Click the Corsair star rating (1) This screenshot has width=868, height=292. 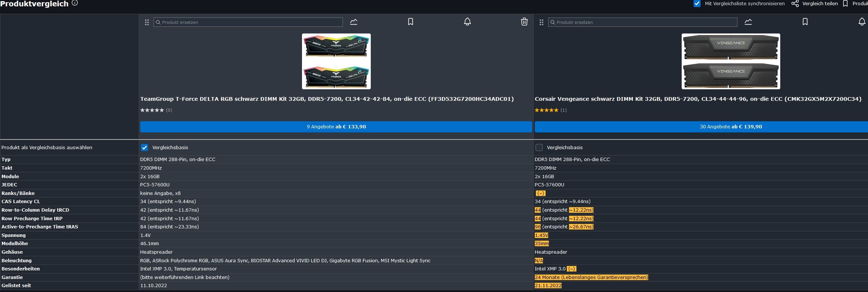(550, 110)
